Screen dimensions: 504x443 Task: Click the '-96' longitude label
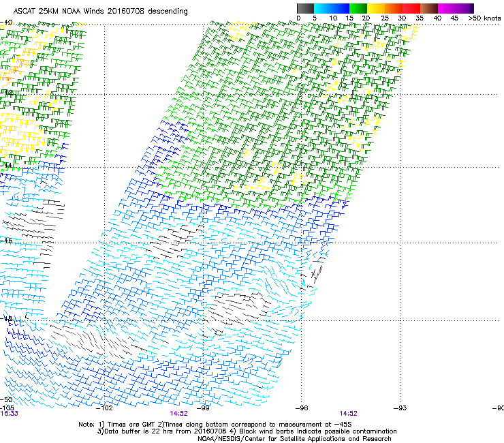302,408
